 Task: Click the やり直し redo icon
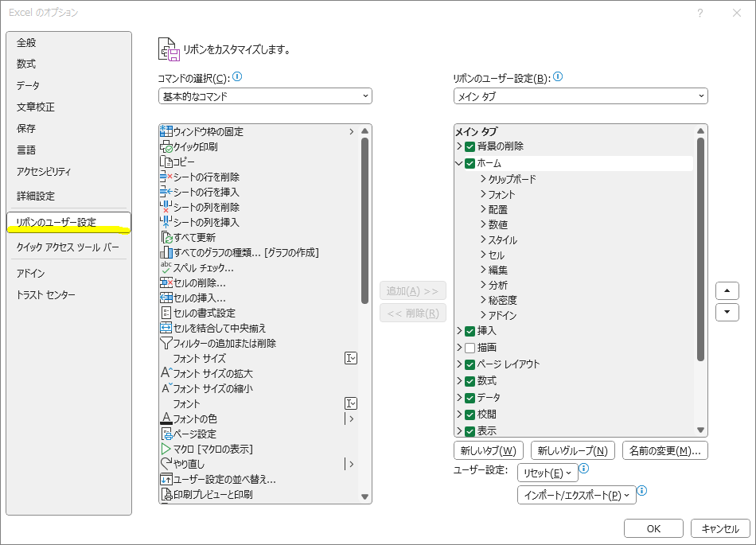166,464
